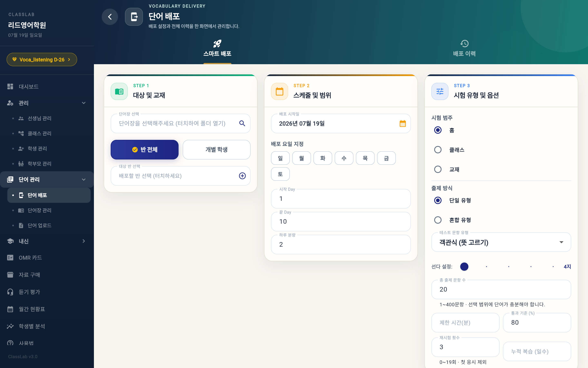Click the search icon in 단어장 선택 field

coord(242,123)
